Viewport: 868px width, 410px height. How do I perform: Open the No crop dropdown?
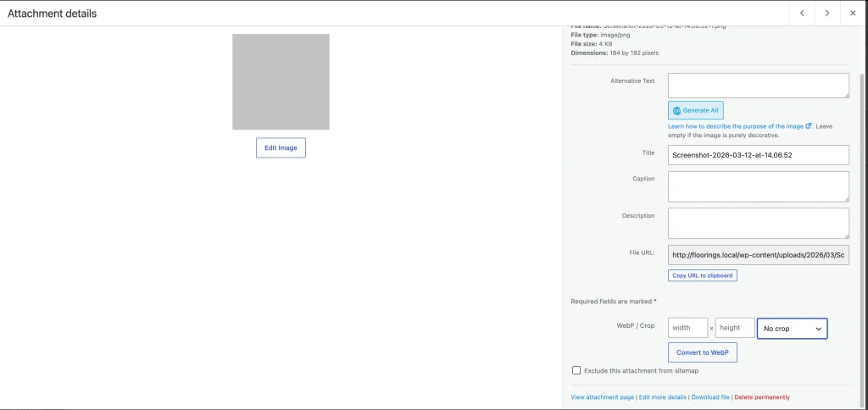click(793, 328)
